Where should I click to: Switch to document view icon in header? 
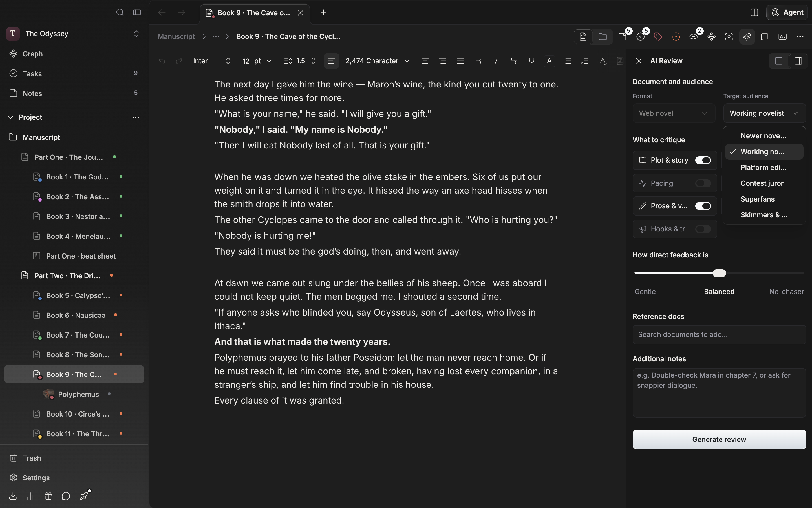pos(583,37)
